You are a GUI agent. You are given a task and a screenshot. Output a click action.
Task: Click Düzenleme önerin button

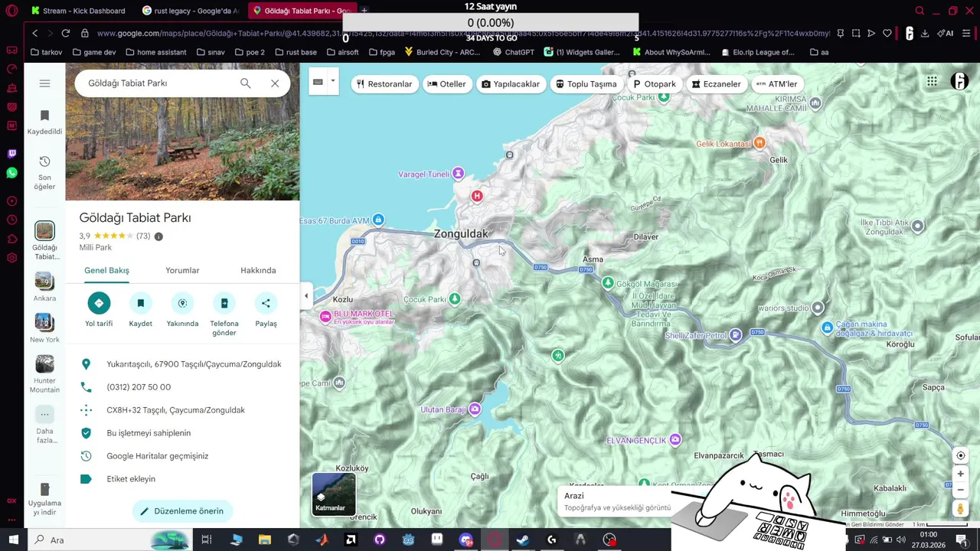click(x=182, y=511)
